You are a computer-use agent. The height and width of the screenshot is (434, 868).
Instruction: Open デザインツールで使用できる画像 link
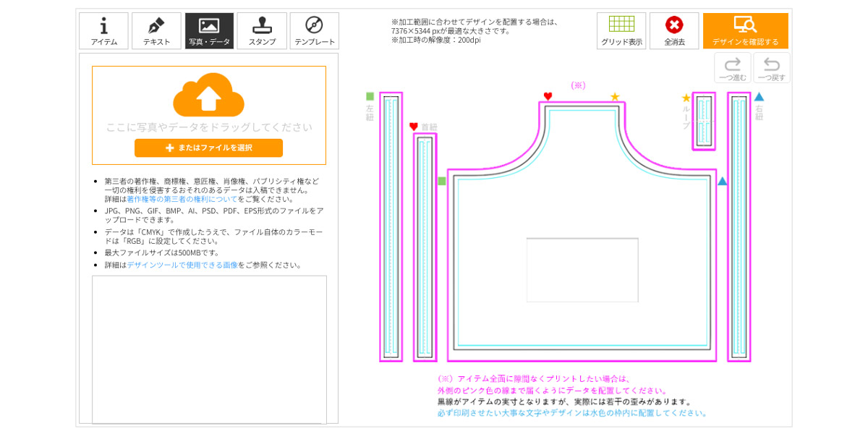point(182,265)
